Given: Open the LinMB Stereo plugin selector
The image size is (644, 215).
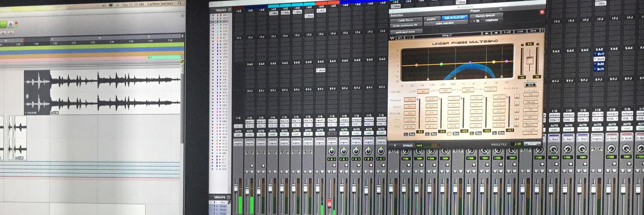Looking at the screenshot, I should click(406, 20).
